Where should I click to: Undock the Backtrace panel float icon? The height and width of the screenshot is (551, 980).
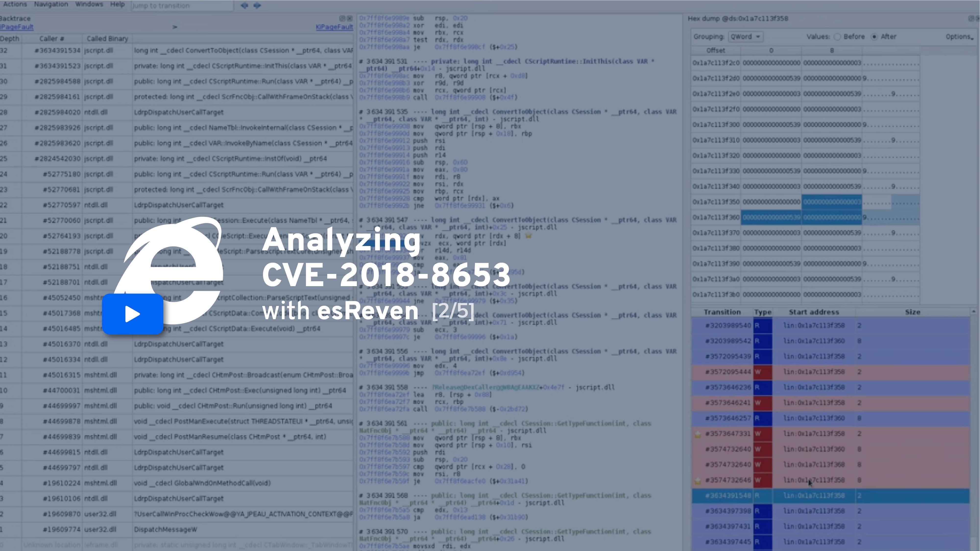point(342,18)
